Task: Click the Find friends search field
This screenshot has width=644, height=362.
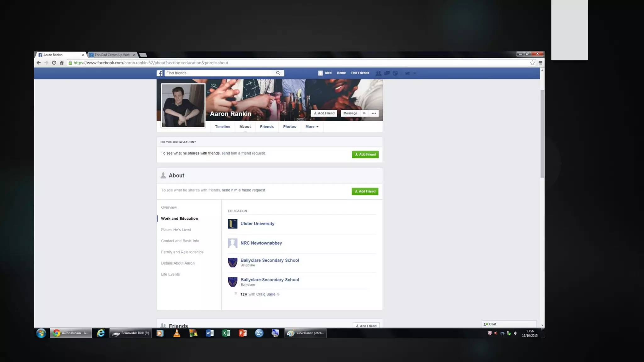Action: [219, 73]
